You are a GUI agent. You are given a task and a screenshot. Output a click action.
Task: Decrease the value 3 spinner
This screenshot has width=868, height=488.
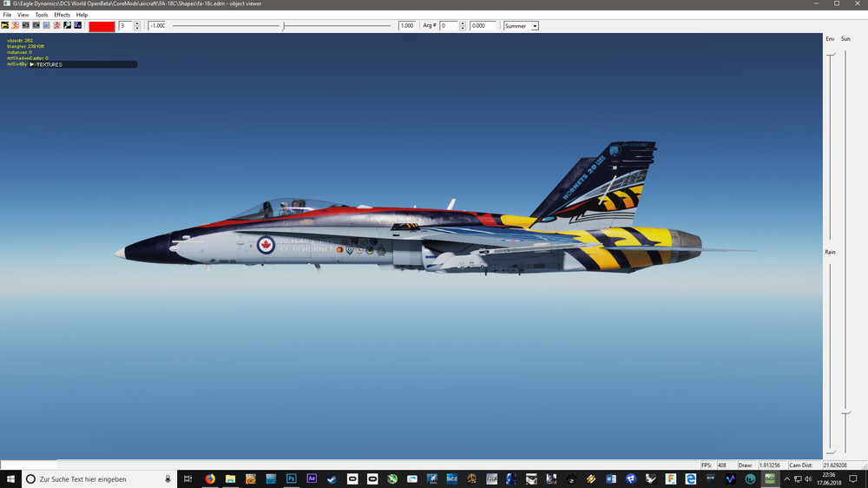click(137, 29)
